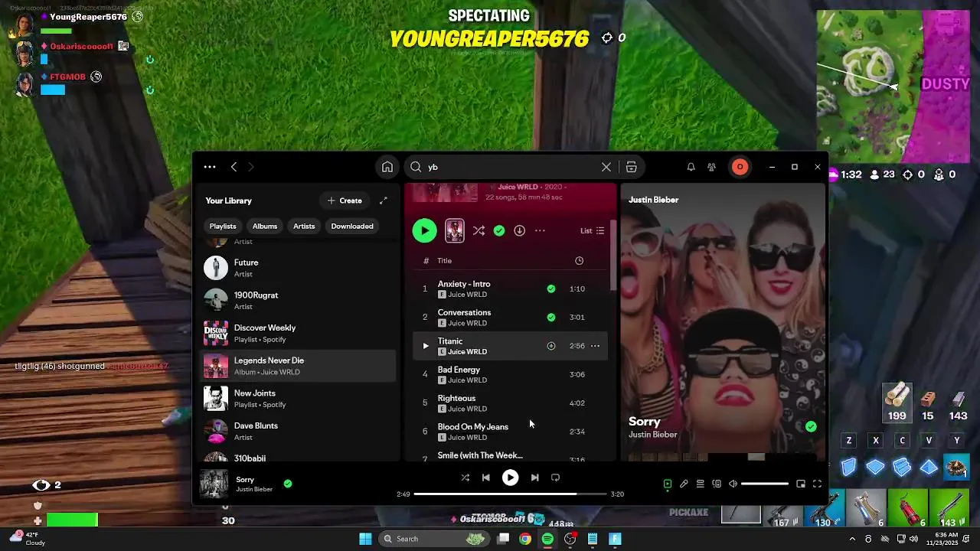Screen dimensions: 980x551
Task: Open Google Chrome from the taskbar
Action: (x=525, y=539)
